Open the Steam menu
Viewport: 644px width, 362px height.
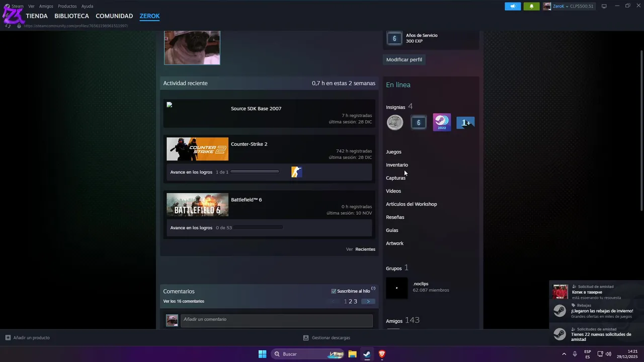click(x=18, y=6)
